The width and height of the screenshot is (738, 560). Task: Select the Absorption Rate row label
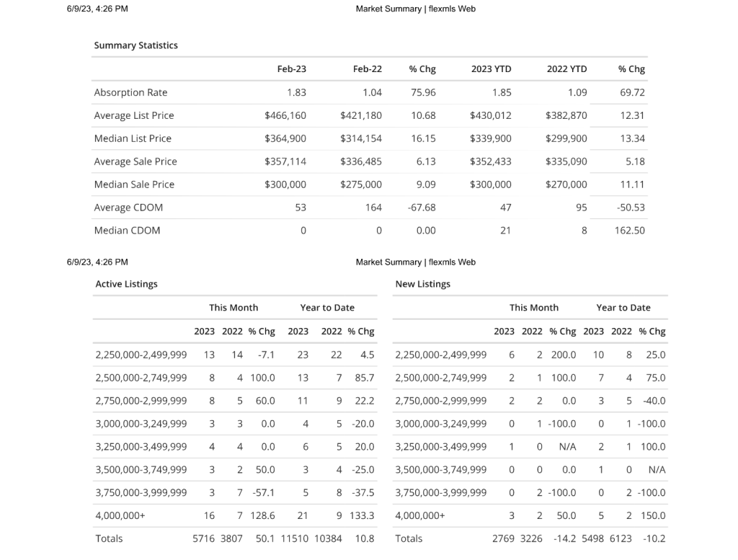click(130, 92)
